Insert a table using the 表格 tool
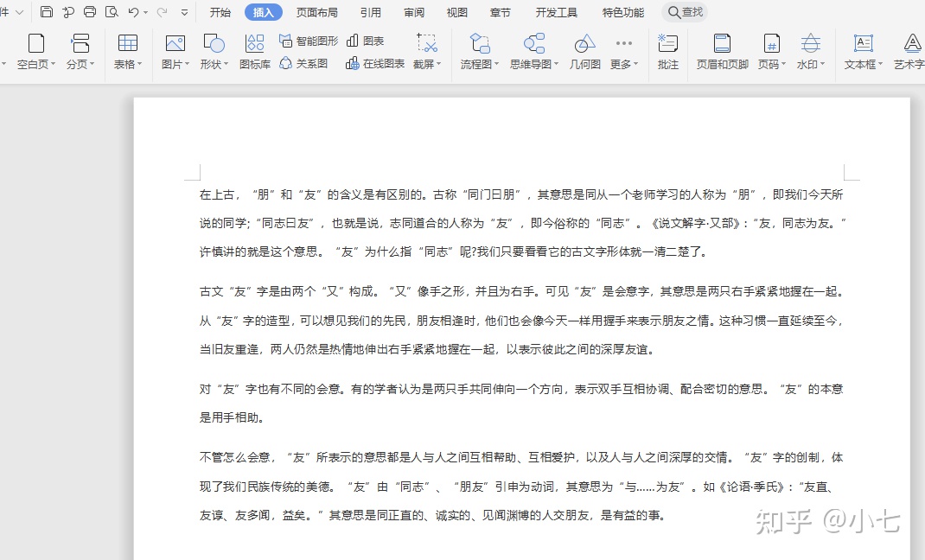Screen dimensions: 925x560 pos(127,52)
